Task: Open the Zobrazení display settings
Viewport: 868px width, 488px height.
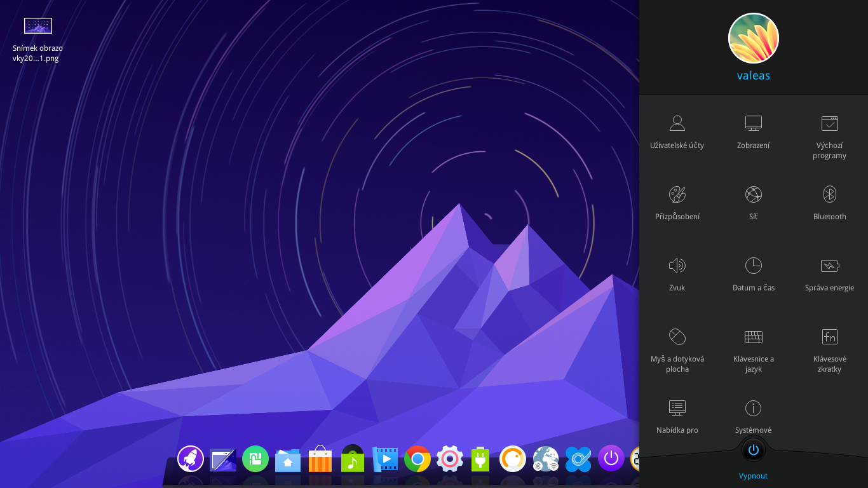Action: [754, 132]
